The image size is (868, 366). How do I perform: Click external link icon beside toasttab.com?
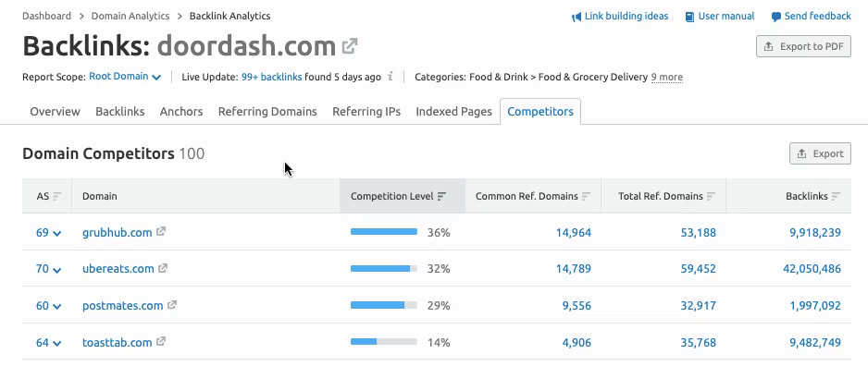tap(160, 342)
